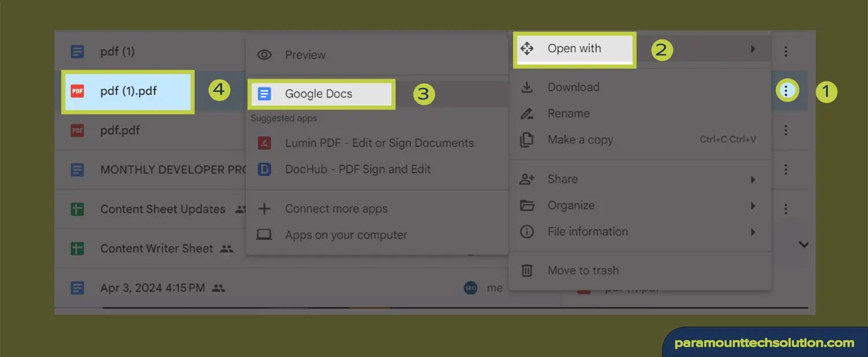The width and height of the screenshot is (868, 357).
Task: Click the trash can icon
Action: [x=527, y=270]
